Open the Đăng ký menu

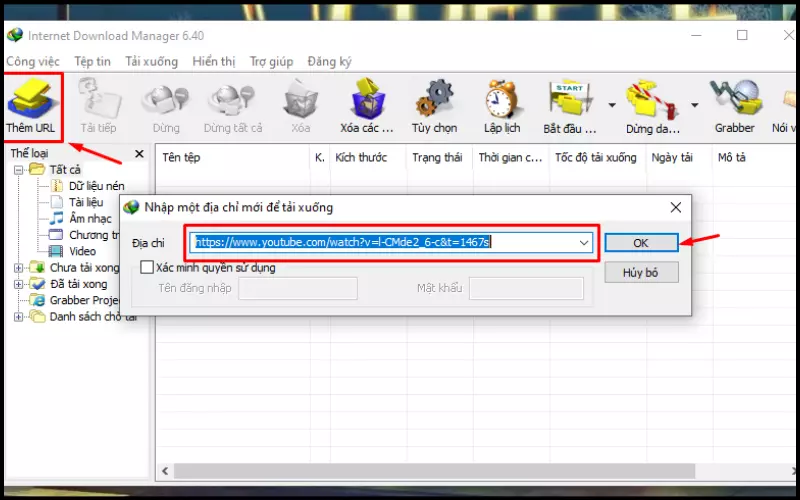click(330, 62)
